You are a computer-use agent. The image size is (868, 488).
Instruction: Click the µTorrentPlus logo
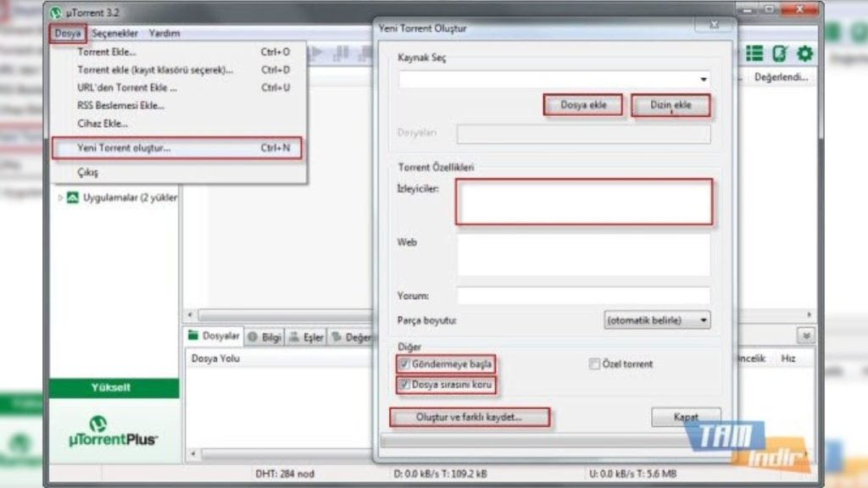pos(113,432)
